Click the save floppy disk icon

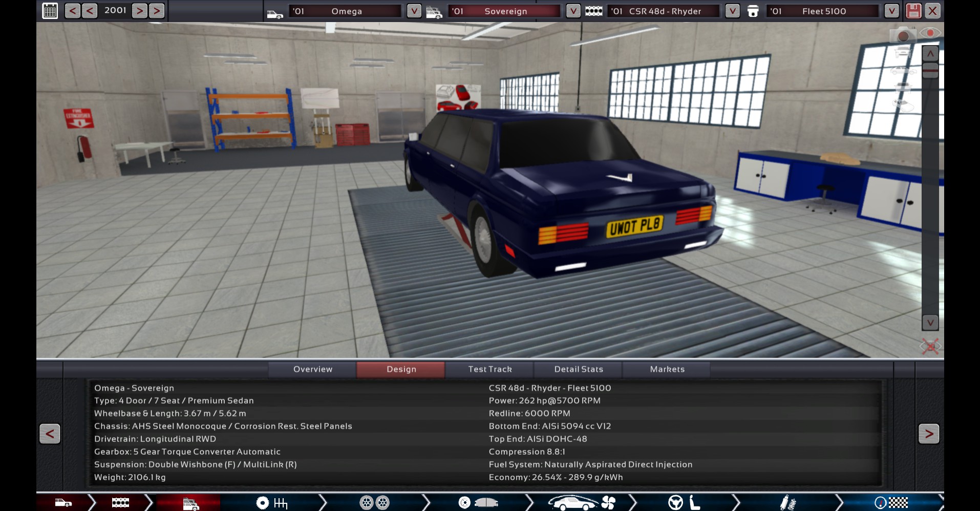tap(913, 11)
